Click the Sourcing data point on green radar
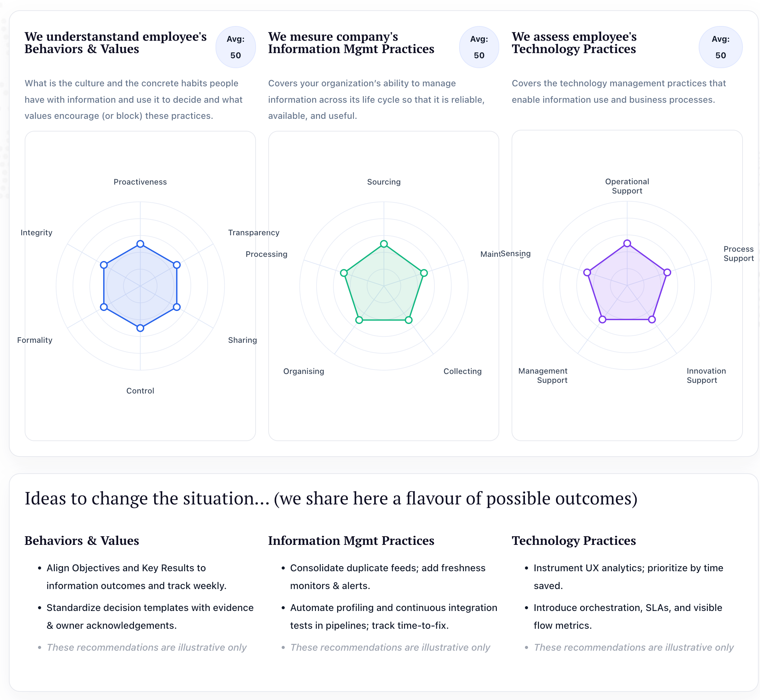 pyautogui.click(x=384, y=244)
